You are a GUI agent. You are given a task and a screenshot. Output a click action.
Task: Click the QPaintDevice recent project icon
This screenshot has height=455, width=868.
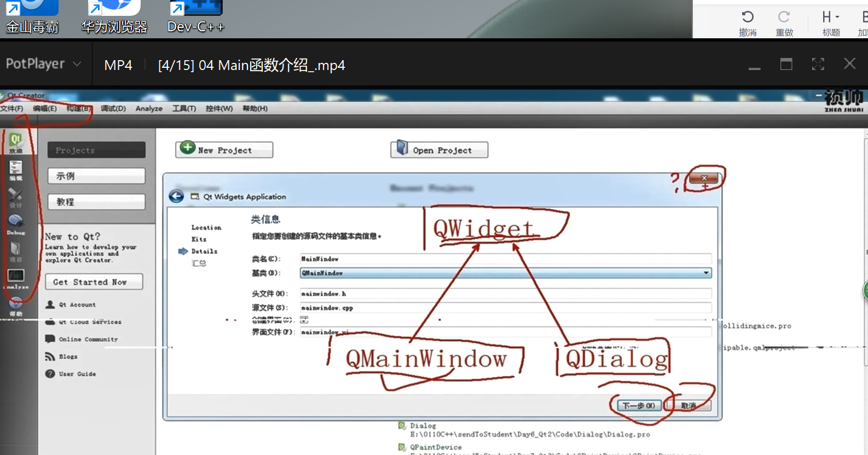point(402,447)
